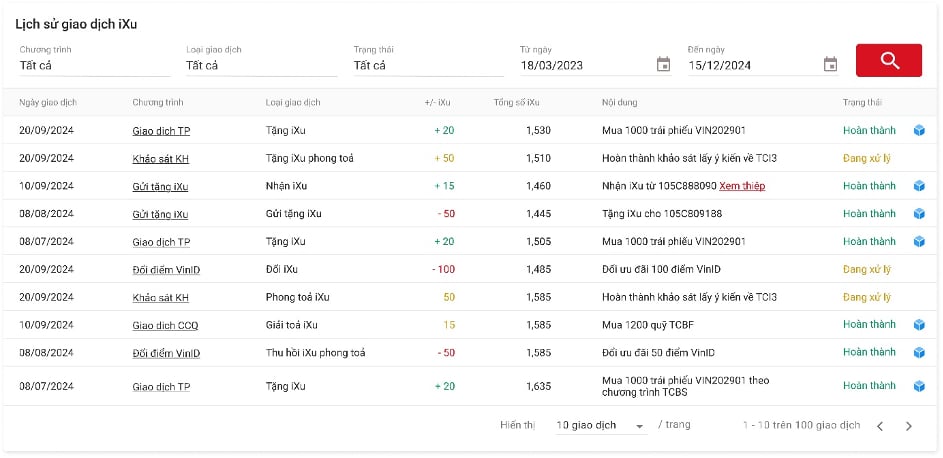943x458 pixels.
Task: Click the red search magnifier button
Action: (x=888, y=60)
